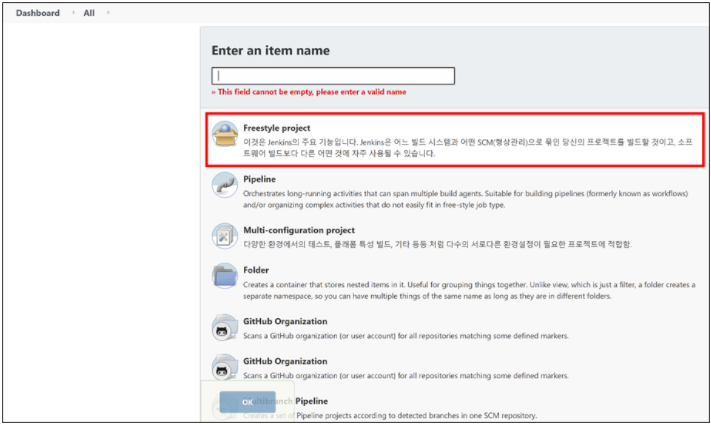The width and height of the screenshot is (711, 424).
Task: Go to Dashboard breadcrumb
Action: point(38,13)
